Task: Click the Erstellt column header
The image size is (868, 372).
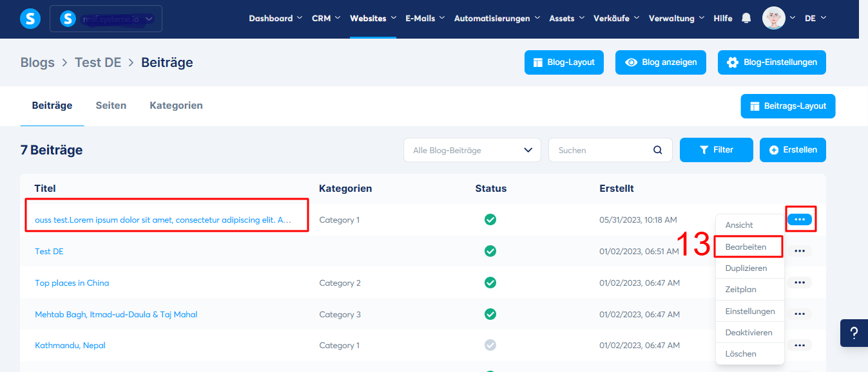Action: coord(617,189)
